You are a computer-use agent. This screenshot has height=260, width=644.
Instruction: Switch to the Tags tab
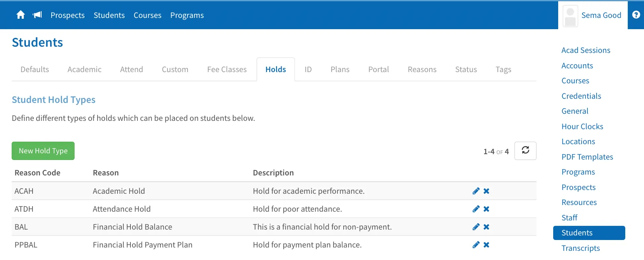pyautogui.click(x=503, y=69)
